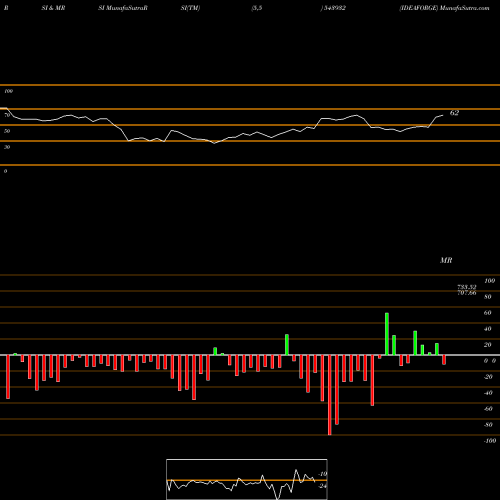This screenshot has width=500, height=500.
Task: Click the MR axis label '-80'
Action: pos(488,425)
